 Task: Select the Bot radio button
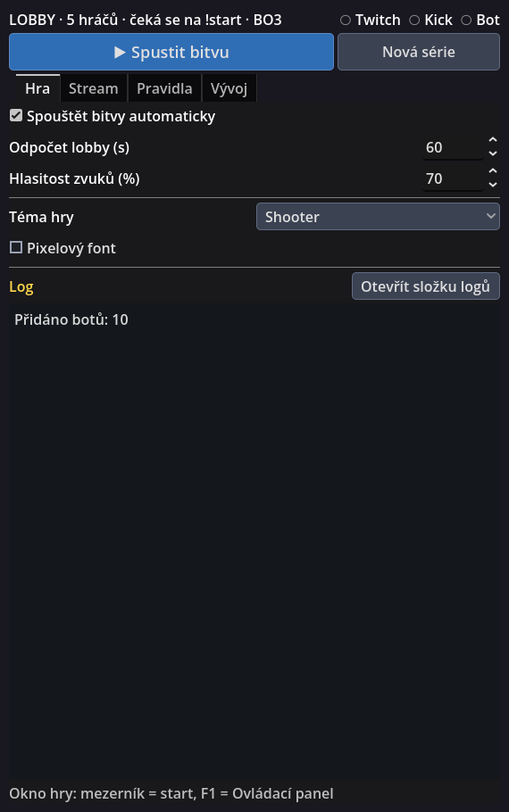(466, 21)
